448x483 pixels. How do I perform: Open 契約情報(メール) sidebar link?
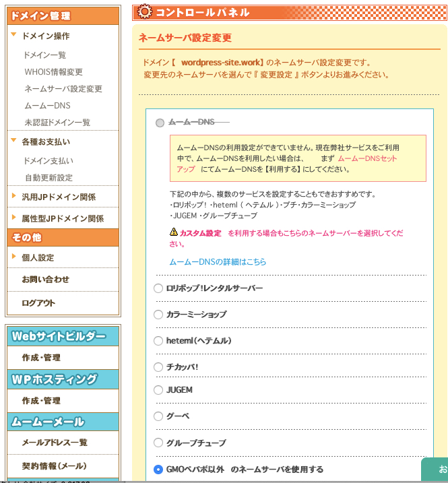click(54, 465)
